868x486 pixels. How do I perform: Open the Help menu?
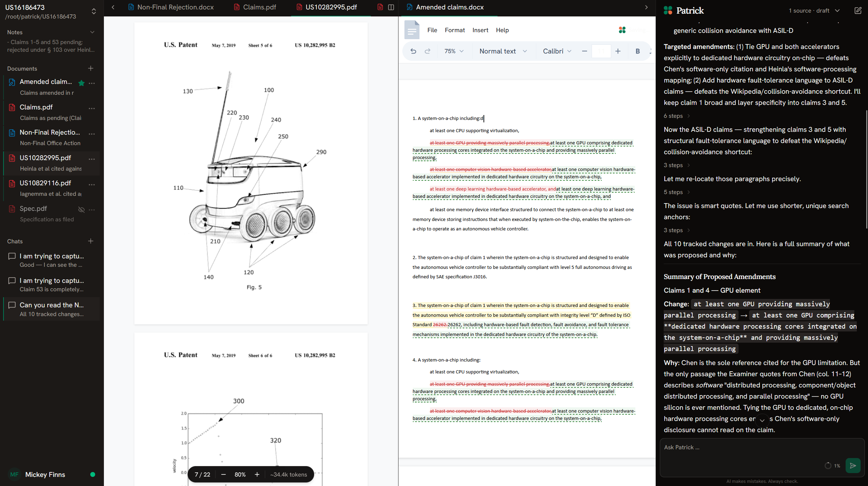(502, 30)
